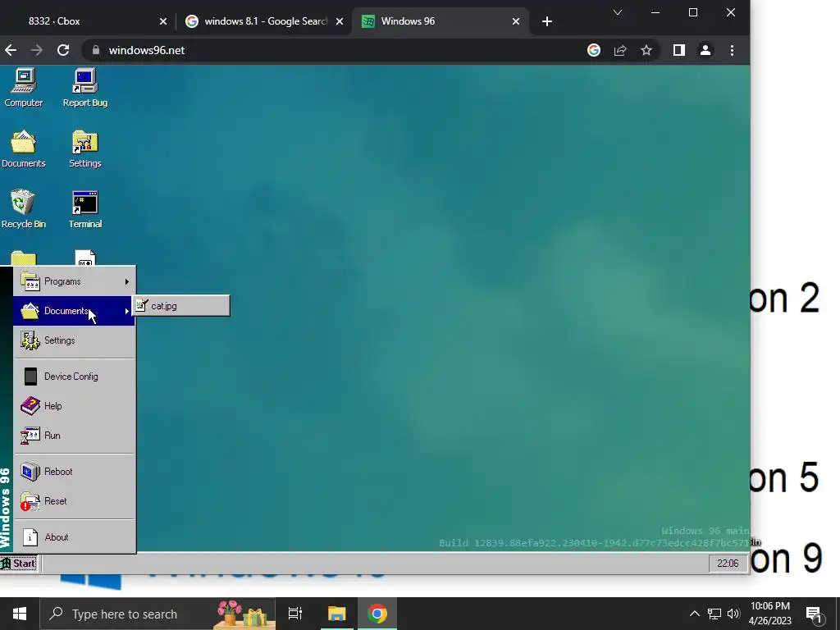Open Settings from the Start menu
Viewport: 840px width, 630px height.
(x=74, y=340)
